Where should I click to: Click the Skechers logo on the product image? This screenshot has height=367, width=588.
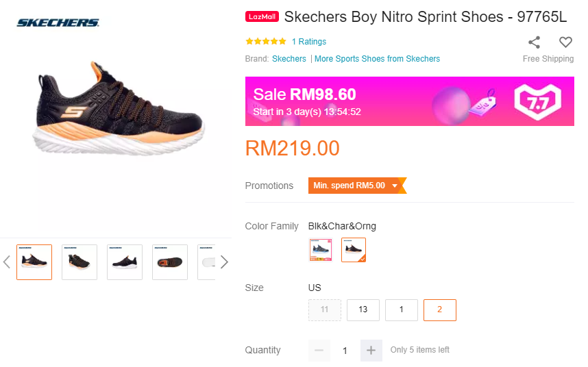point(58,23)
